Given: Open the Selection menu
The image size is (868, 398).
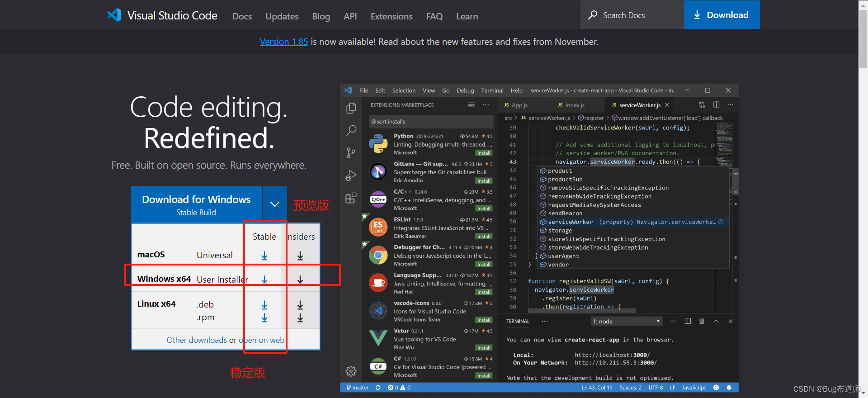Looking at the screenshot, I should (x=404, y=90).
